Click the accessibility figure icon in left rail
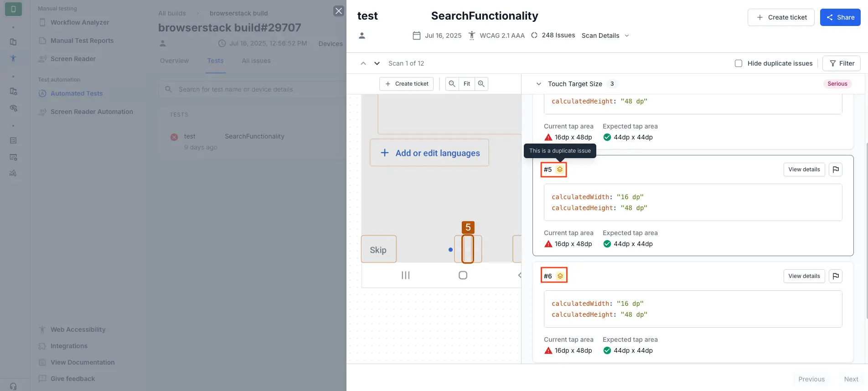868x391 pixels. 13,58
